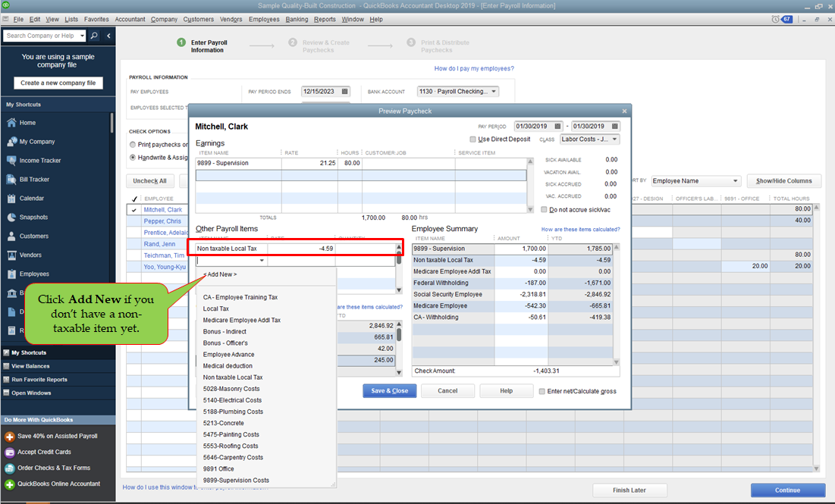Click the reminders clock icon with 67 badge

click(x=782, y=19)
